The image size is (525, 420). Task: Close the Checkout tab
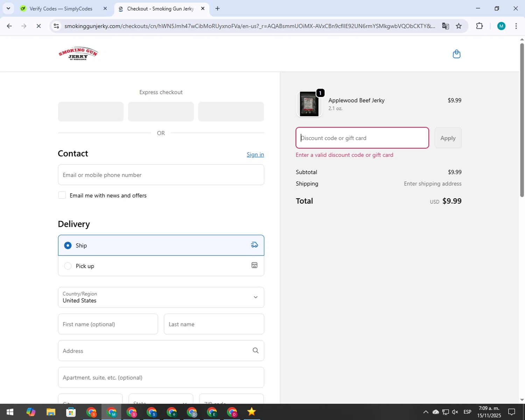point(203,8)
